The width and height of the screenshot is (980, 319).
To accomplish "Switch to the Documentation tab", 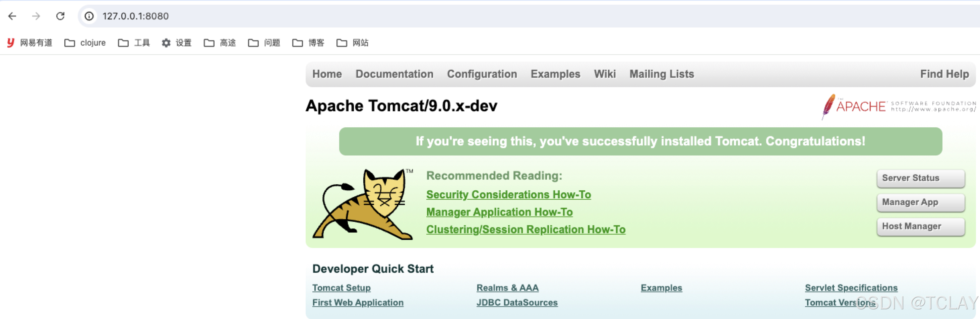I will coord(394,74).
